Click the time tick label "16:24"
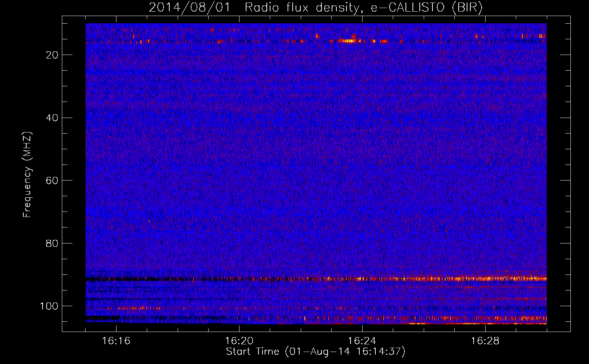This screenshot has width=589, height=364. (362, 341)
